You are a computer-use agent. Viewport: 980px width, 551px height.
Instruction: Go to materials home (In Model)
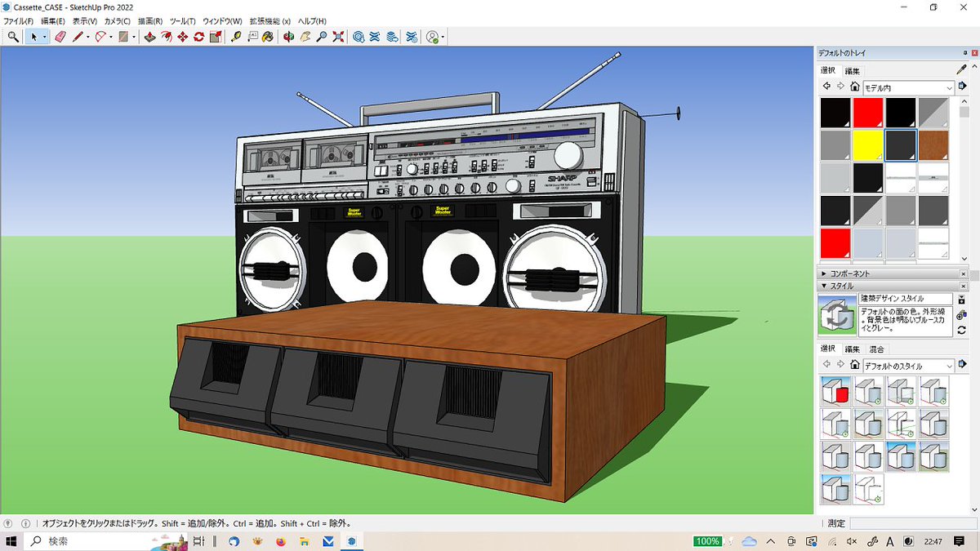tap(854, 87)
